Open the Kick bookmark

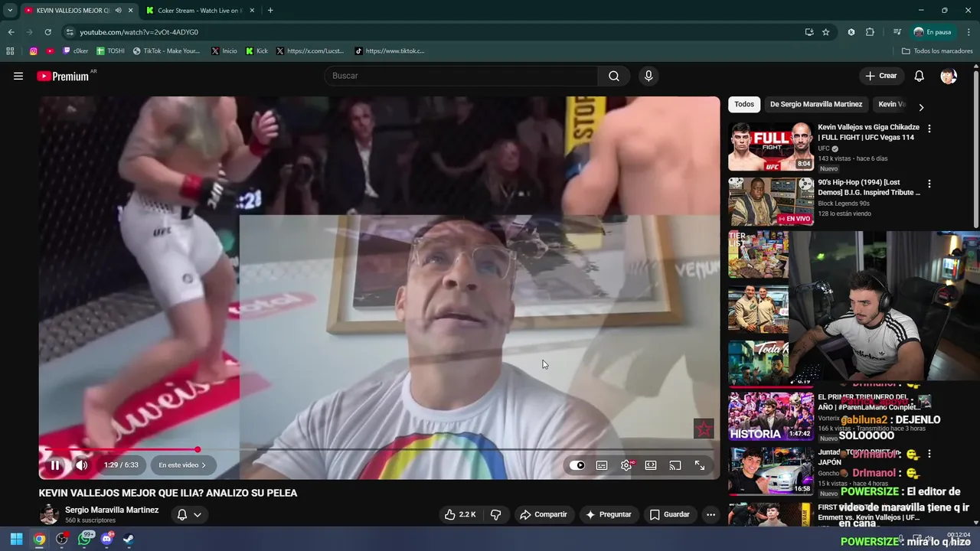[256, 51]
